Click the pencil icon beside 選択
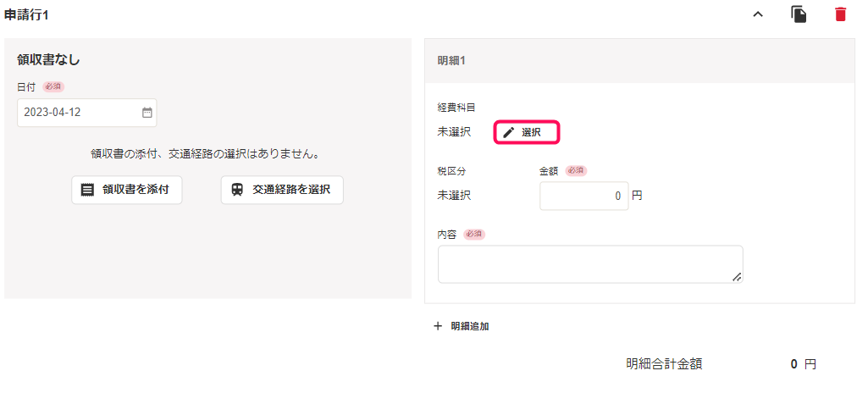The height and width of the screenshot is (393, 868). pyautogui.click(x=509, y=133)
